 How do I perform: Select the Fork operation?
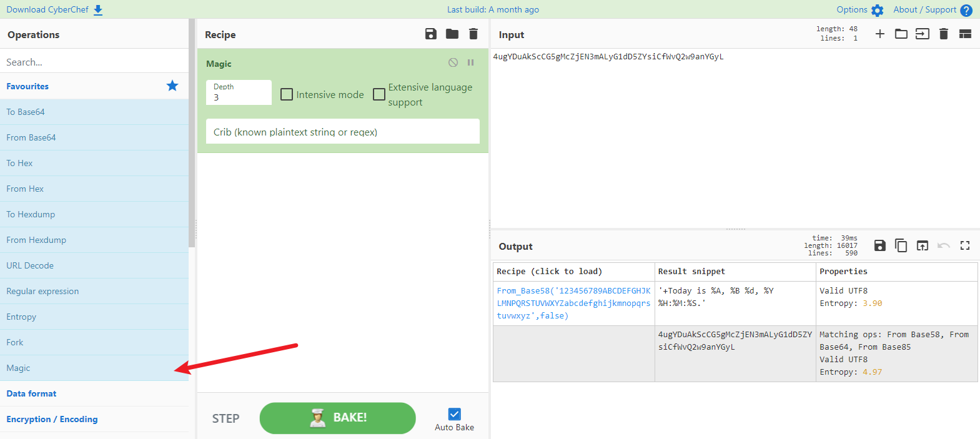[x=94, y=342]
